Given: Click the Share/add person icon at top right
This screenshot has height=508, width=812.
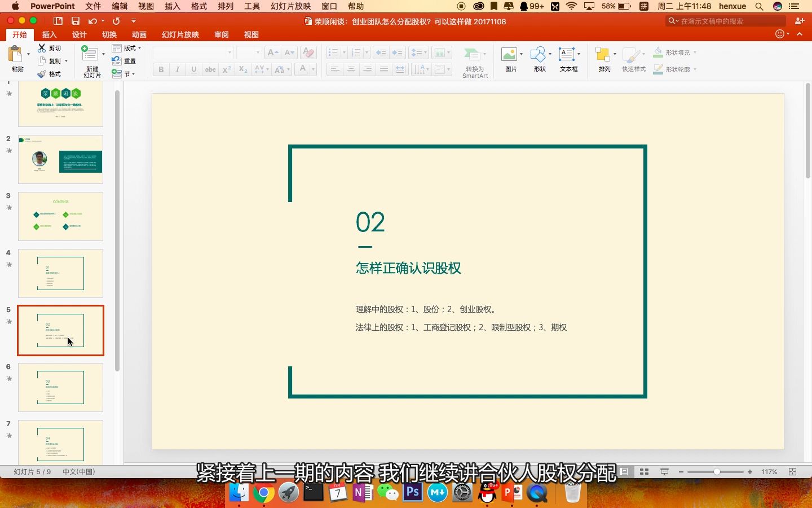Looking at the screenshot, I should (x=799, y=21).
